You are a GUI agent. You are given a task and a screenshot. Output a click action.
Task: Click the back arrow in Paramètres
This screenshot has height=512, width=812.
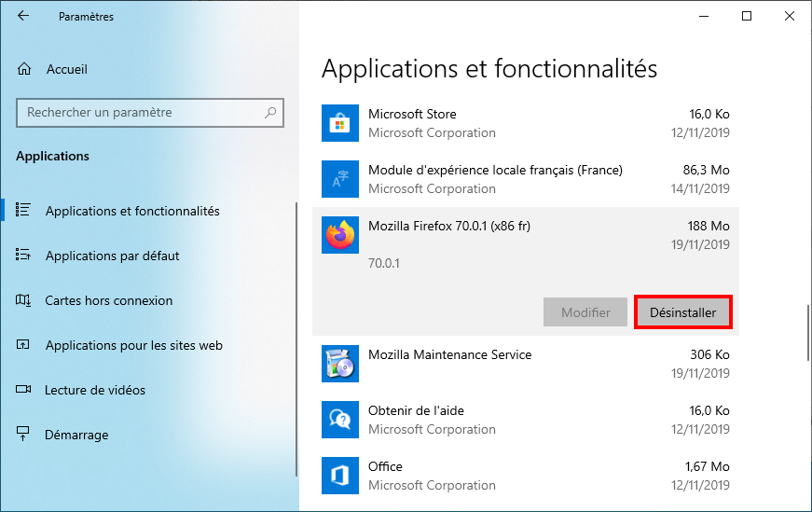[x=23, y=16]
